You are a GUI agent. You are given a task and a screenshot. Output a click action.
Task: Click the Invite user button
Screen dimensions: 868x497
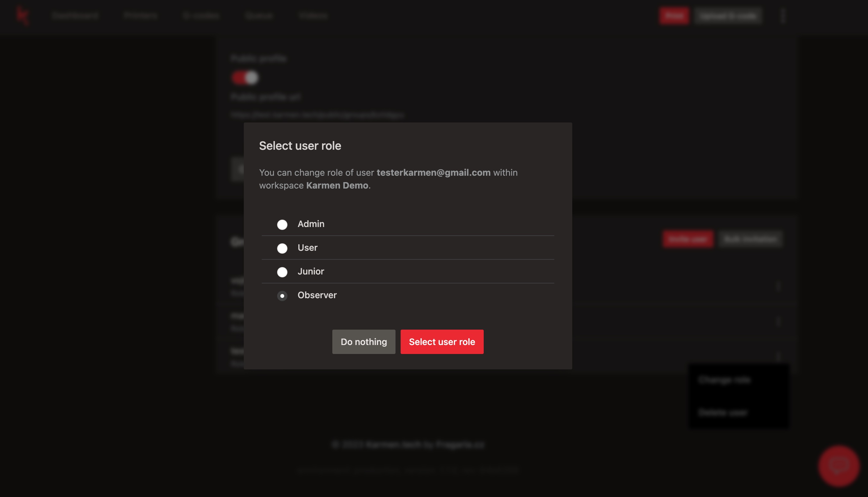688,239
